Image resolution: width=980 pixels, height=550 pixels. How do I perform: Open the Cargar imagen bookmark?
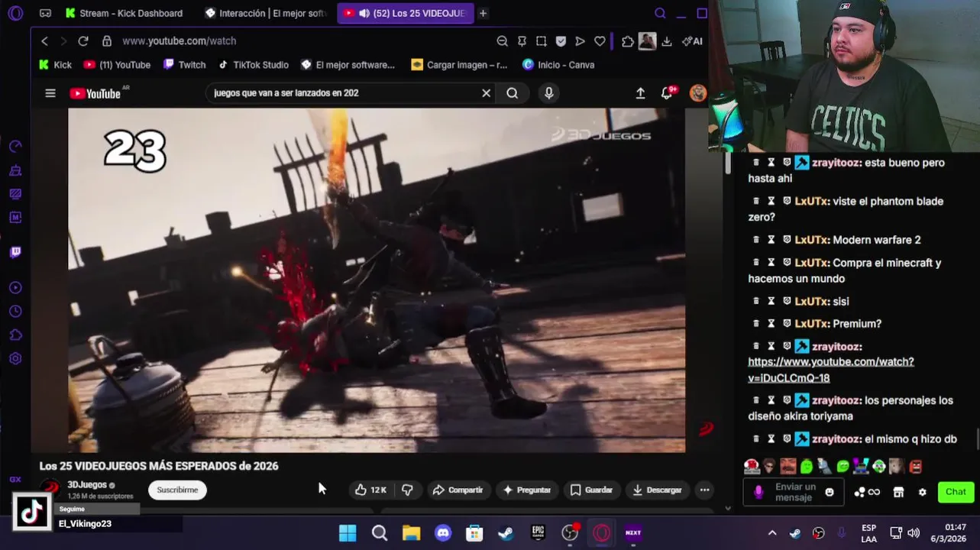coord(459,65)
